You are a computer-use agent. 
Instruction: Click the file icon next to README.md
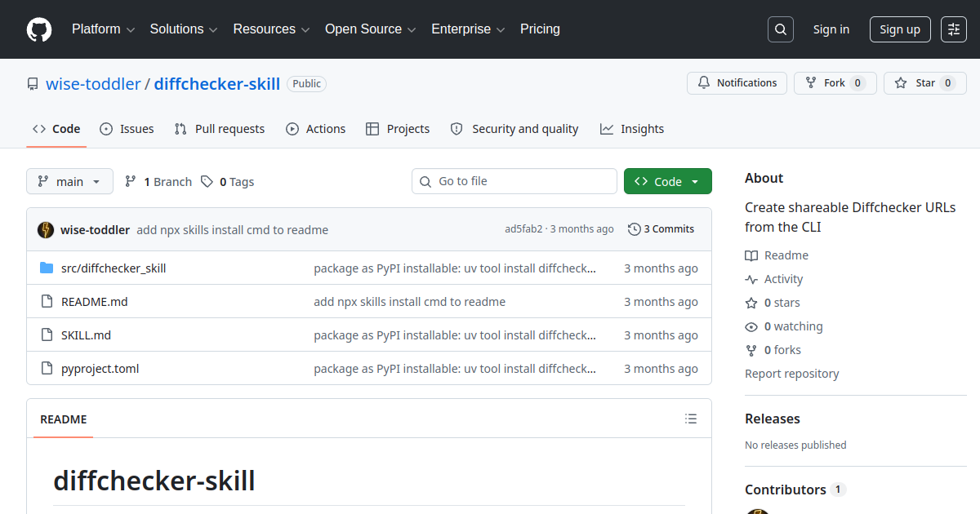point(47,301)
